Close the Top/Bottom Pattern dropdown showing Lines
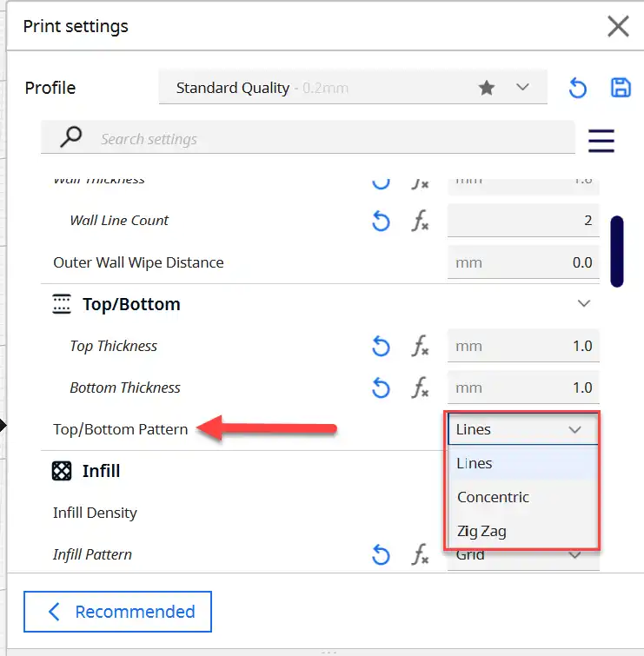Image resolution: width=644 pixels, height=656 pixels. click(522, 429)
